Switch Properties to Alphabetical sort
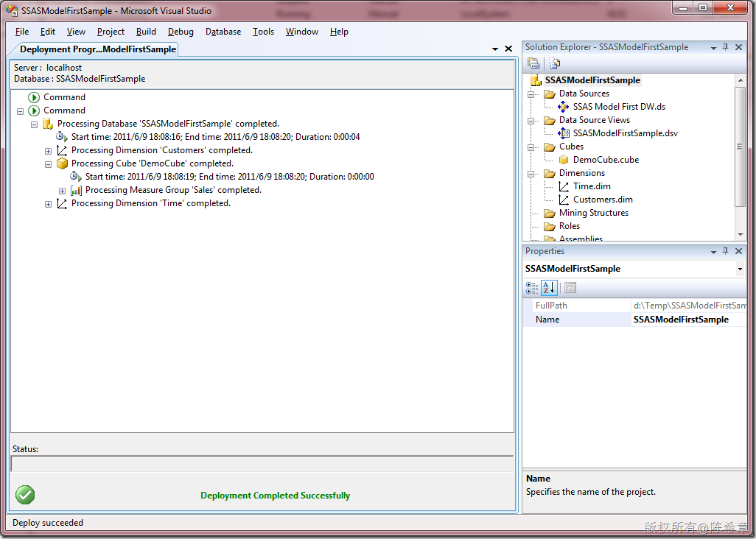The height and width of the screenshot is (539, 756). coord(549,288)
